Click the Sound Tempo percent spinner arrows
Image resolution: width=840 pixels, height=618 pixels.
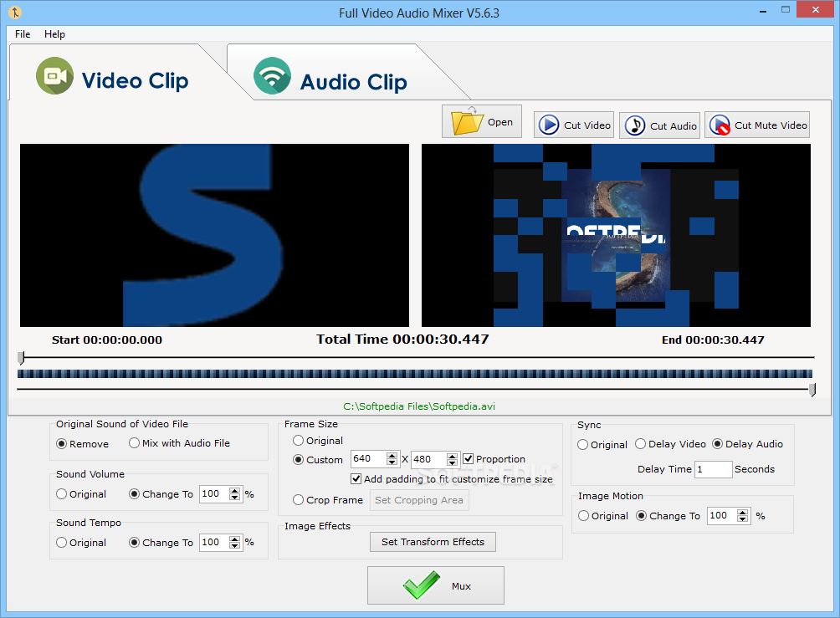point(234,543)
